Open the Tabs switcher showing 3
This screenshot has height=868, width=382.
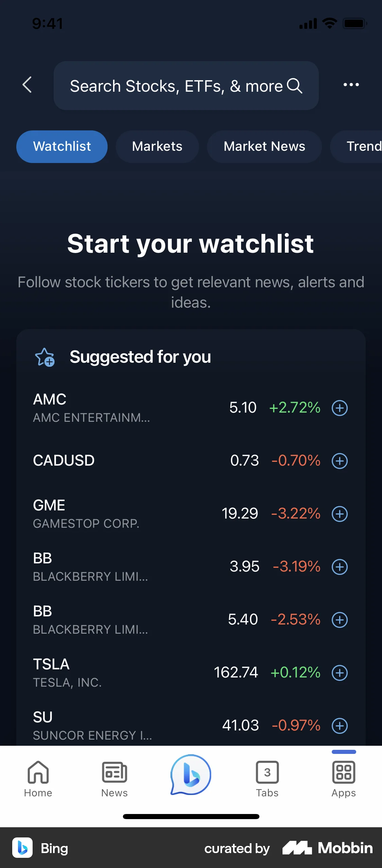click(x=267, y=778)
